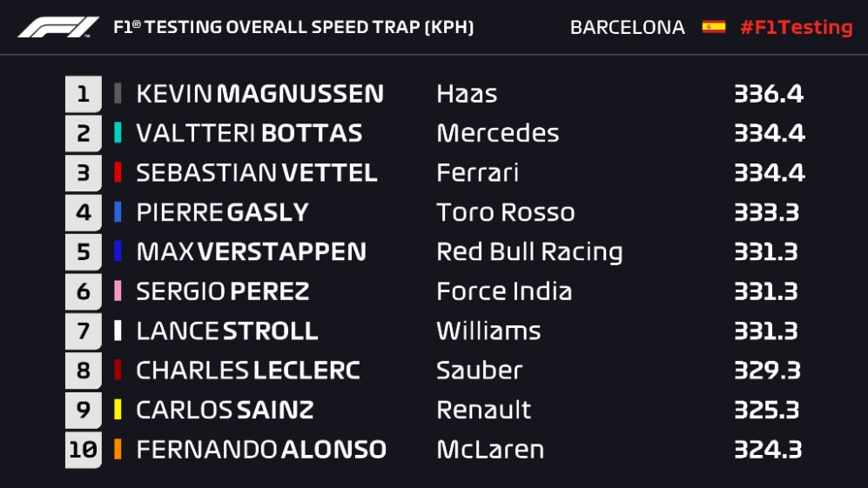Click the Red Bull Racing team name
868x488 pixels.
click(x=529, y=252)
